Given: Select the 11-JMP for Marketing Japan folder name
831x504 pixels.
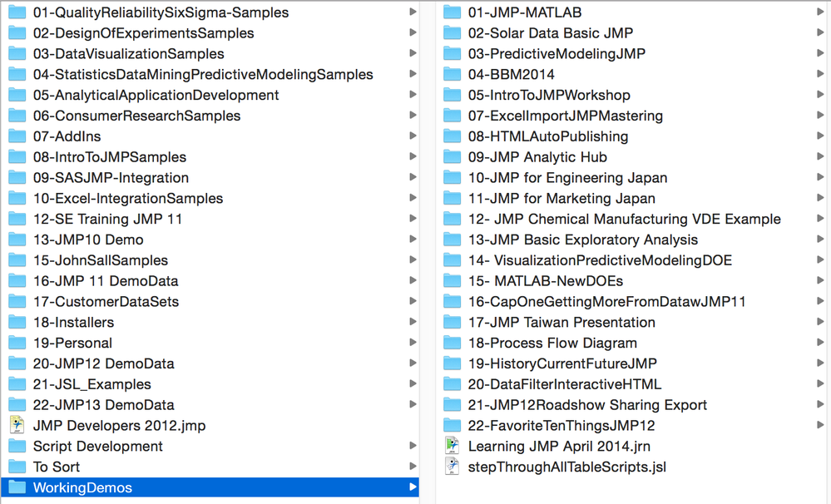Looking at the screenshot, I should point(561,198).
